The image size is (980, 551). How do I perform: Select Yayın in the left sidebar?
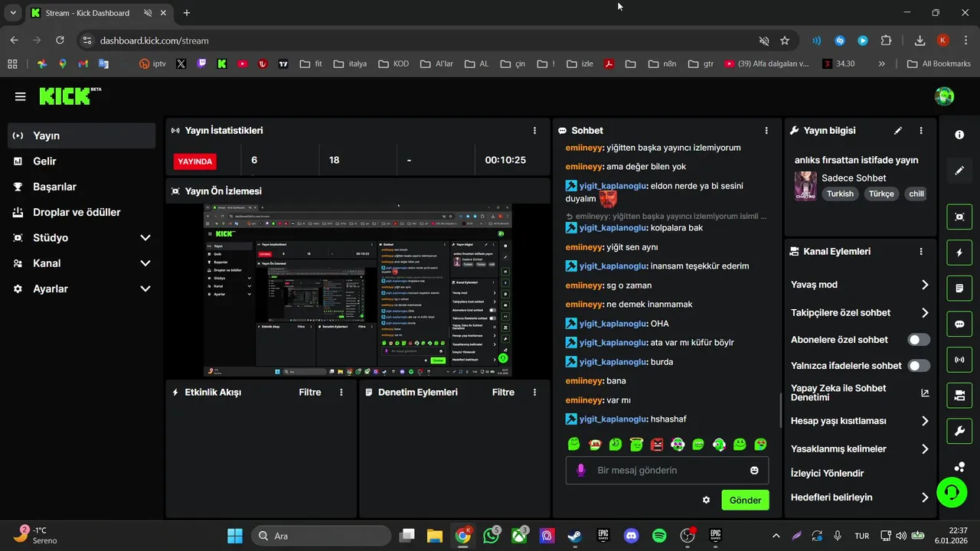tap(82, 135)
